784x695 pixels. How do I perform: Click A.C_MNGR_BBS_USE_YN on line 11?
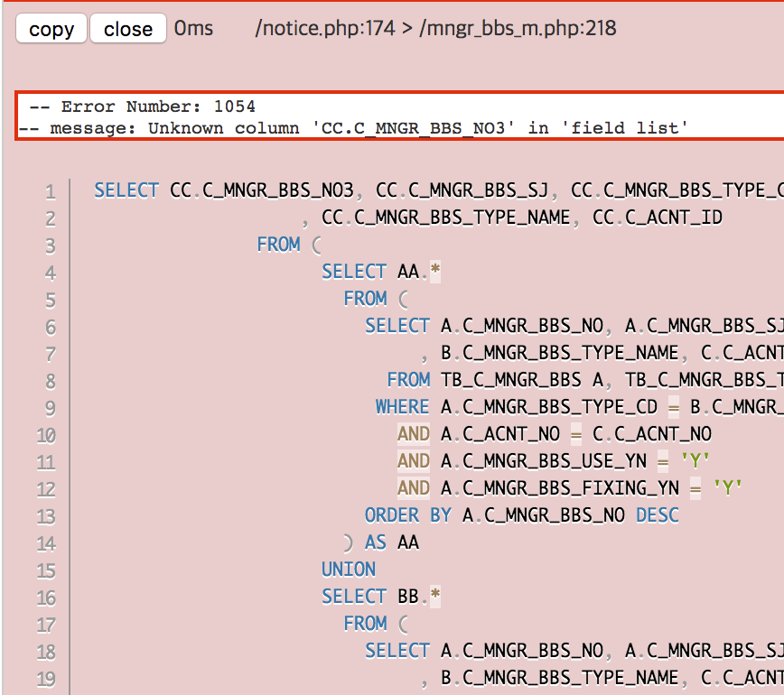(x=544, y=461)
